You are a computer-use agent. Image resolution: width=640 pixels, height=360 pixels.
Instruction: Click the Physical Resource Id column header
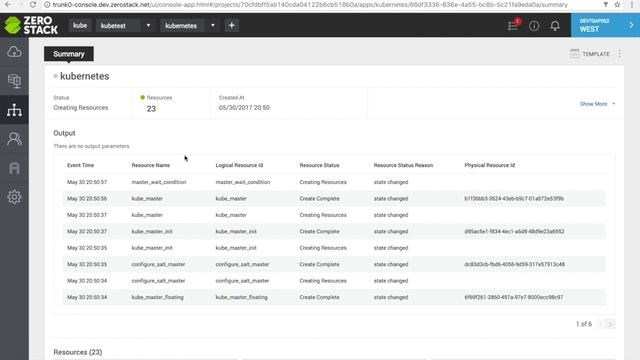click(489, 165)
